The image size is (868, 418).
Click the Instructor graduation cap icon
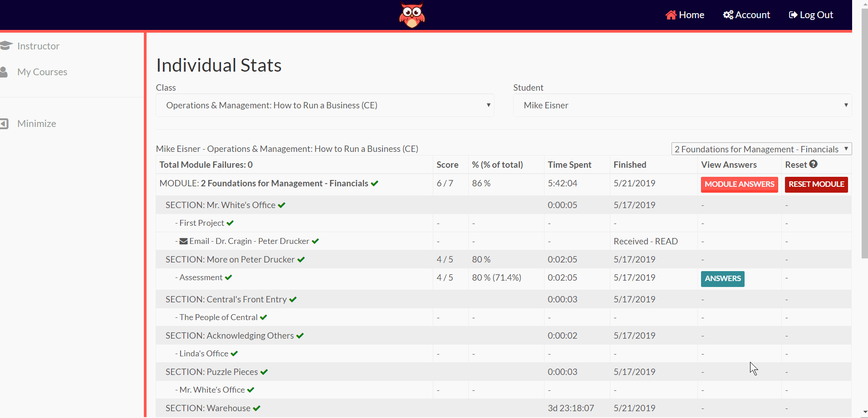pos(6,46)
